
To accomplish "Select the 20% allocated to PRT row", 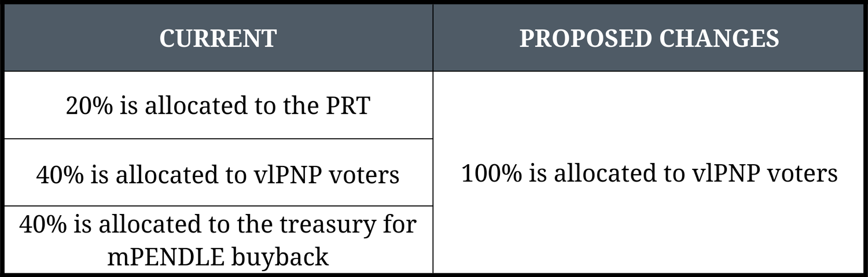I will pyautogui.click(x=218, y=106).
